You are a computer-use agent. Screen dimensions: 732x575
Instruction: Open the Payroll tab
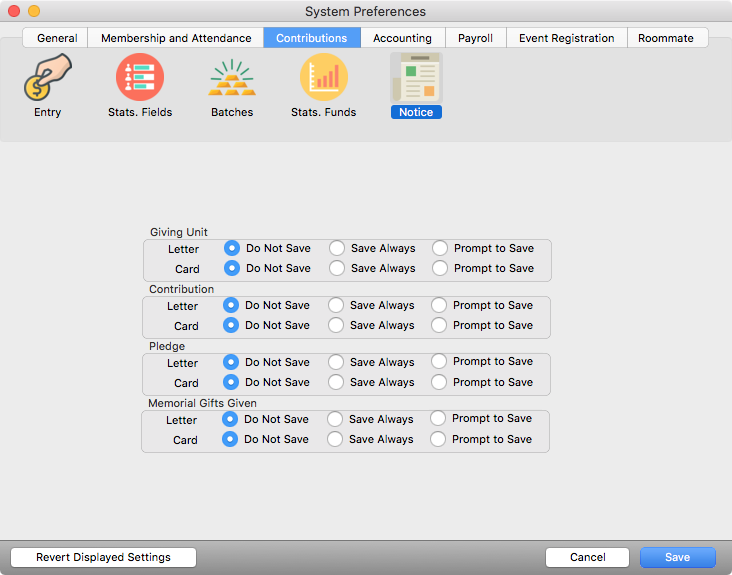tap(475, 38)
